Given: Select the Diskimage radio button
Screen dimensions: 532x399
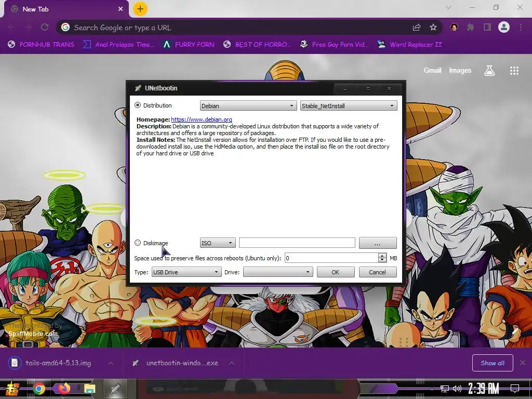Looking at the screenshot, I should pos(137,243).
